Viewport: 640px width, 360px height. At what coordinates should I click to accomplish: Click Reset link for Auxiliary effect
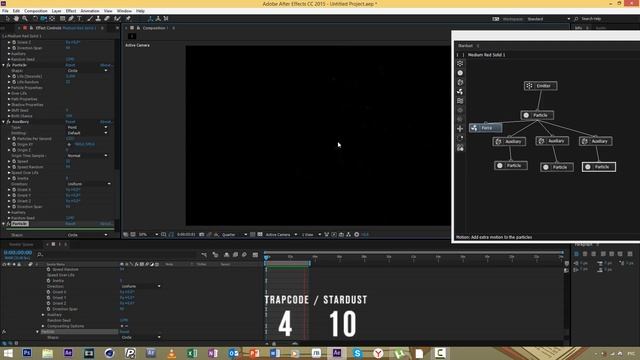point(70,122)
